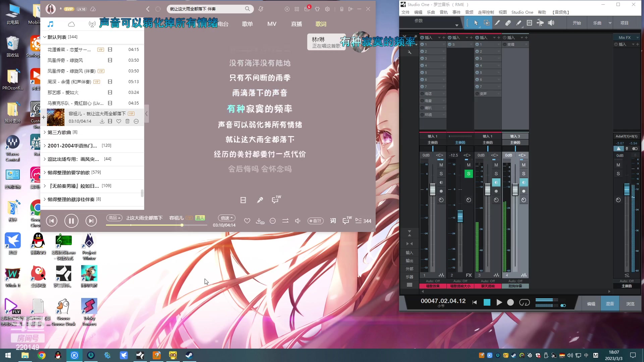644x362 pixels.
Task: Switch to the cloud music tab icon
Action: click(71, 24)
